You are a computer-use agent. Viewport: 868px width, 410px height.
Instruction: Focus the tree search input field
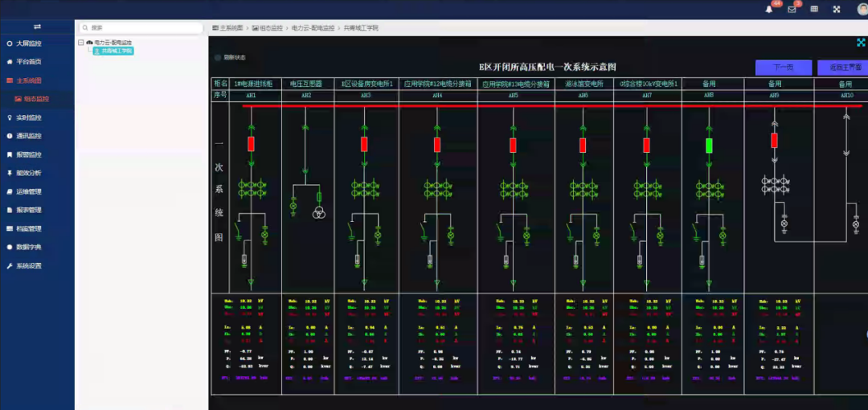[x=141, y=27]
